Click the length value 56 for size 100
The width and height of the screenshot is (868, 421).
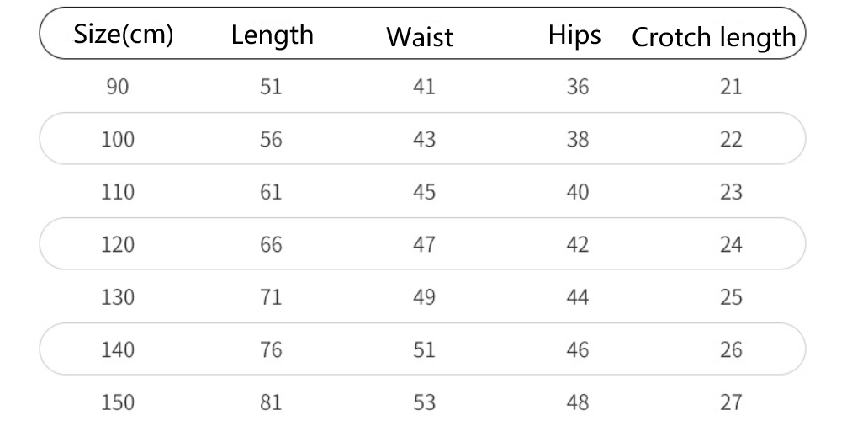point(271,139)
